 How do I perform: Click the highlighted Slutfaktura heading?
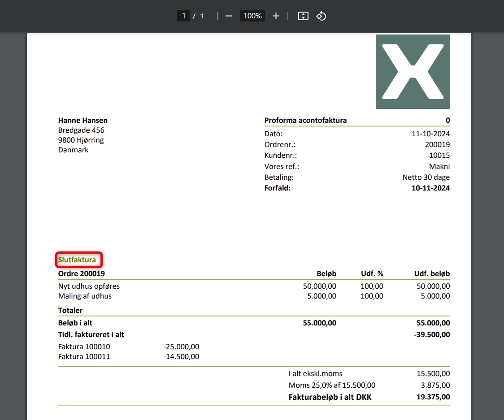(77, 260)
